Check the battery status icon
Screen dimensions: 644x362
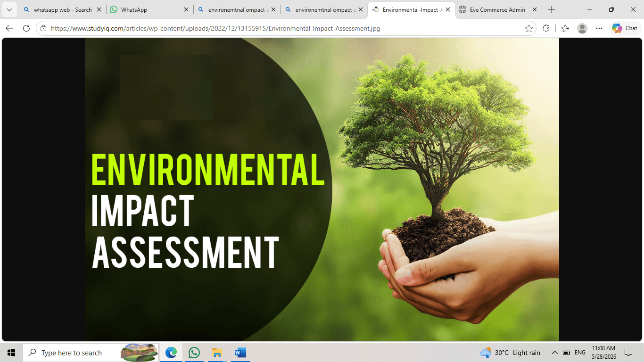[566, 353]
